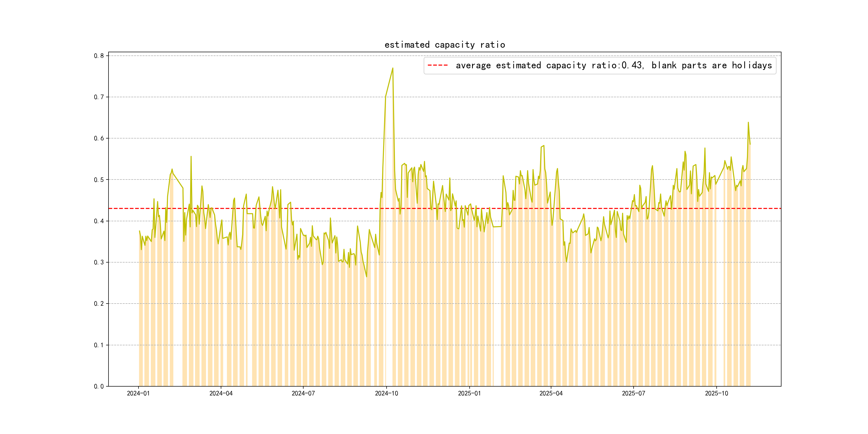This screenshot has width=868, height=434.
Task: Click the highest line peak near 2024-10
Action: [392, 68]
